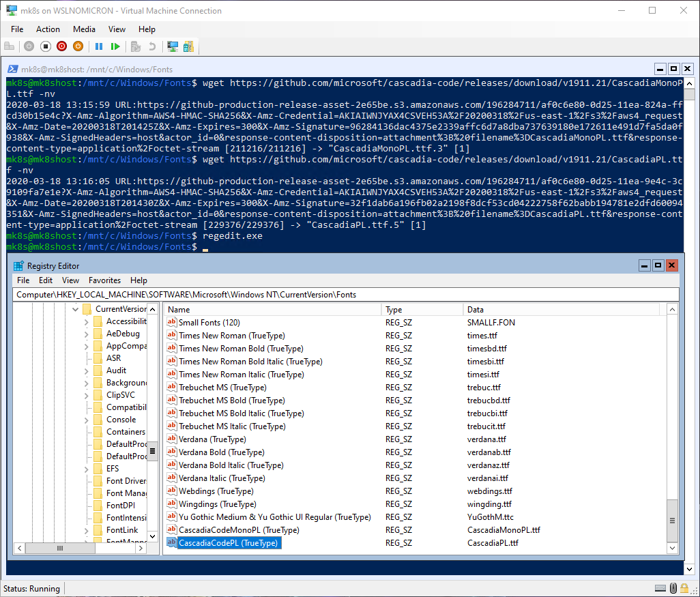Click the padlock icon in the status bar
700x597 pixels.
(x=684, y=588)
